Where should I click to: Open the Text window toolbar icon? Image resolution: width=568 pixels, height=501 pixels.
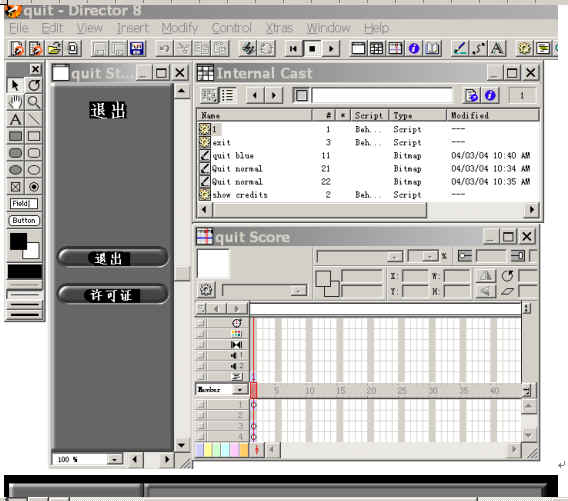pyautogui.click(x=497, y=48)
